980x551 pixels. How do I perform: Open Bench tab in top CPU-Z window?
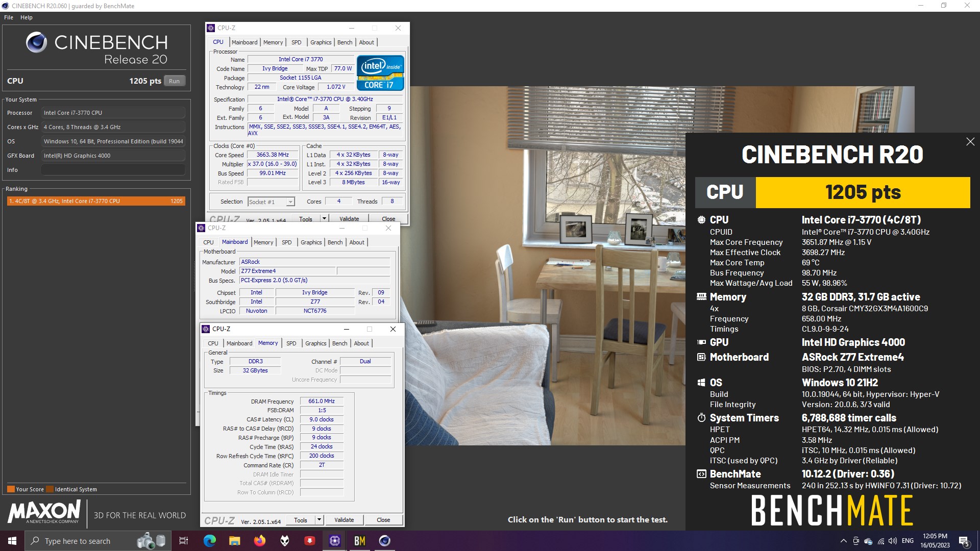tap(345, 42)
